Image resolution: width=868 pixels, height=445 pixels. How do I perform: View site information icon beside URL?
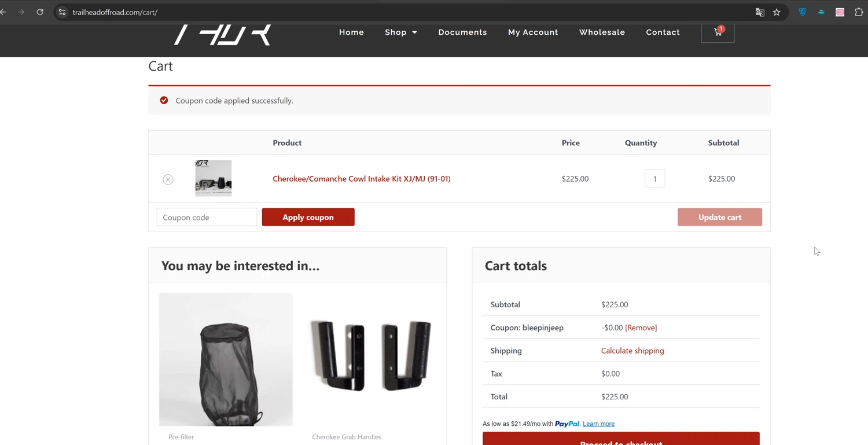(62, 12)
